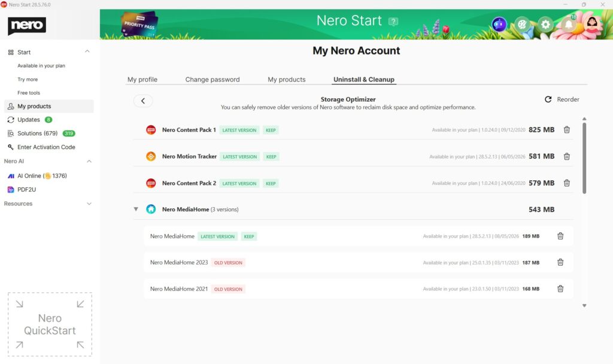The height and width of the screenshot is (364, 613).
Task: Delete latest Nero MediaHome 189 MB version
Action: click(560, 236)
